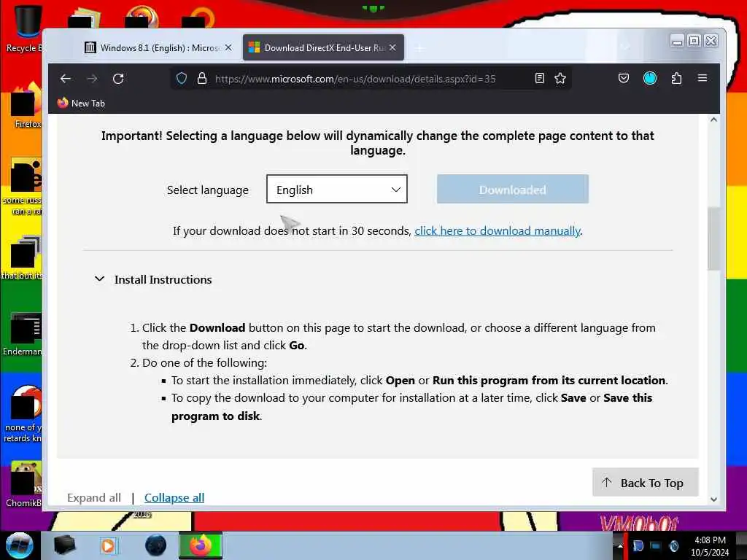
Task: Open the Select language dropdown
Action: [337, 189]
